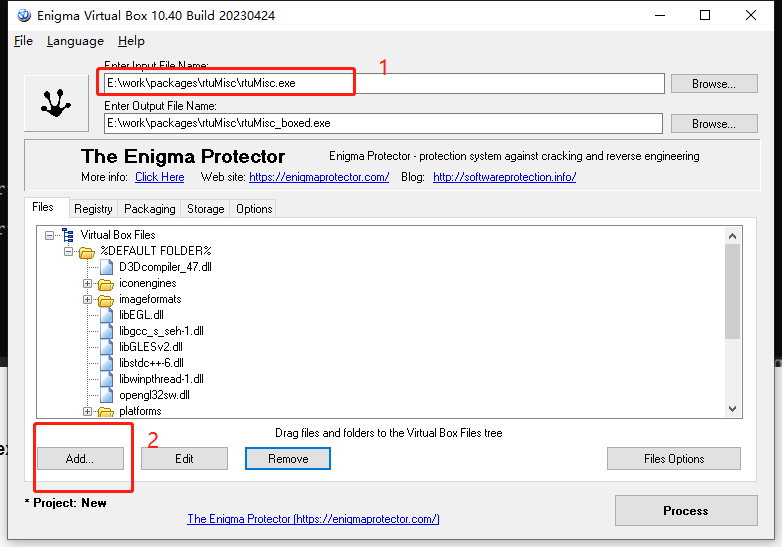782x547 pixels.
Task: Maximize the Enigma Virtual Box window
Action: pyautogui.click(x=705, y=15)
